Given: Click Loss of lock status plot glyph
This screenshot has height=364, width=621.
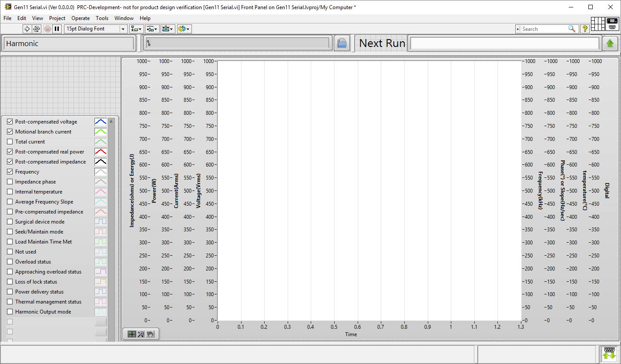Looking at the screenshot, I should coord(101,282).
